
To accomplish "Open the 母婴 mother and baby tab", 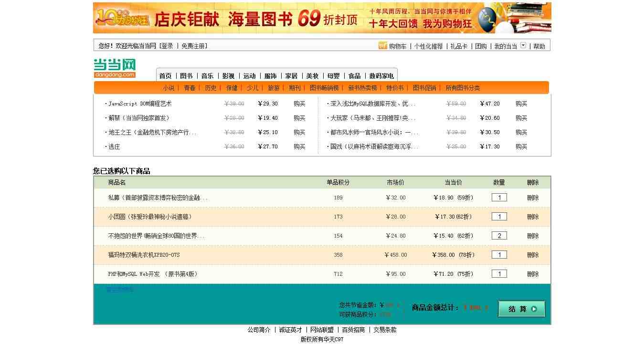I will tap(333, 76).
